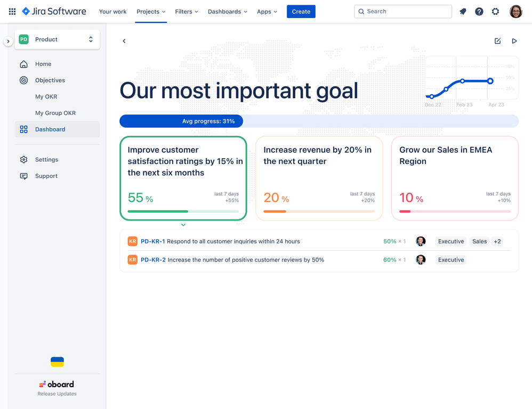
Task: Click the blue Create button
Action: (x=301, y=11)
